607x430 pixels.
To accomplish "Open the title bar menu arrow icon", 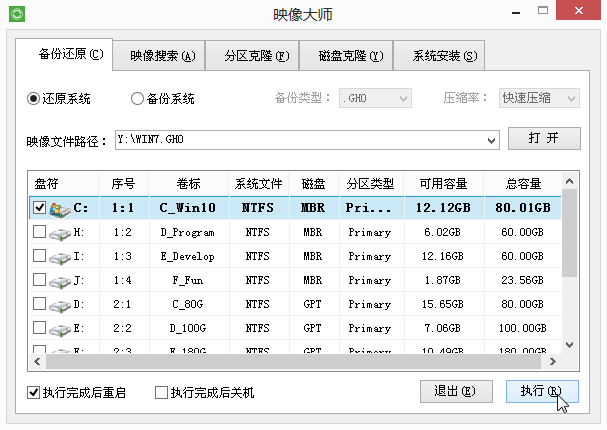I will [x=515, y=13].
